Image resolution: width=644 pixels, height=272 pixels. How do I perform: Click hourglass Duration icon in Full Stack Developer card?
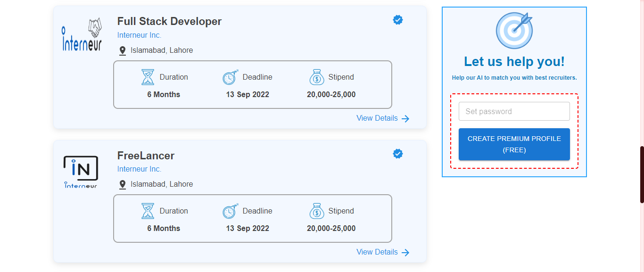tap(148, 77)
